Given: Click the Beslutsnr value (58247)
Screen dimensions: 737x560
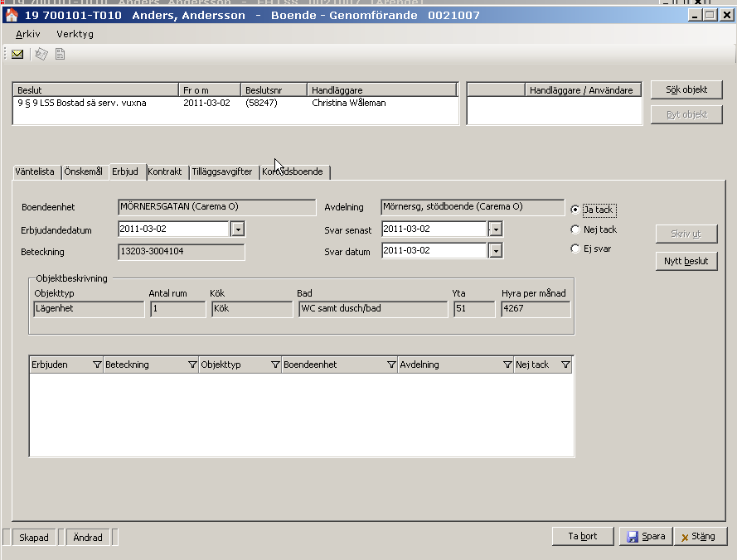Looking at the screenshot, I should coord(261,103).
